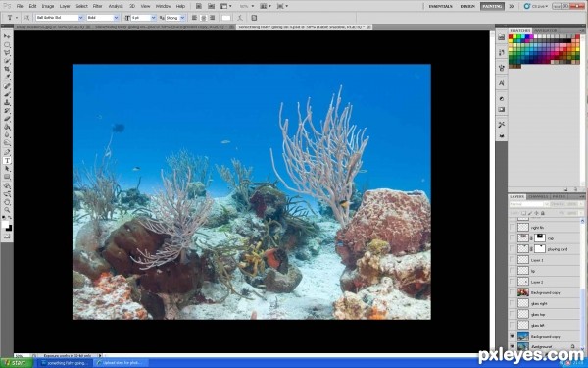Open the File menu
This screenshot has height=368, width=588.
pyautogui.click(x=20, y=6)
